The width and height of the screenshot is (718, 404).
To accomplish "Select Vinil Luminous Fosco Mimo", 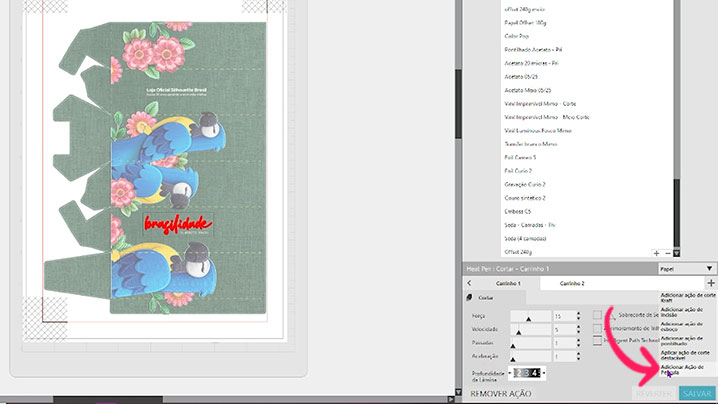I will coord(538,131).
